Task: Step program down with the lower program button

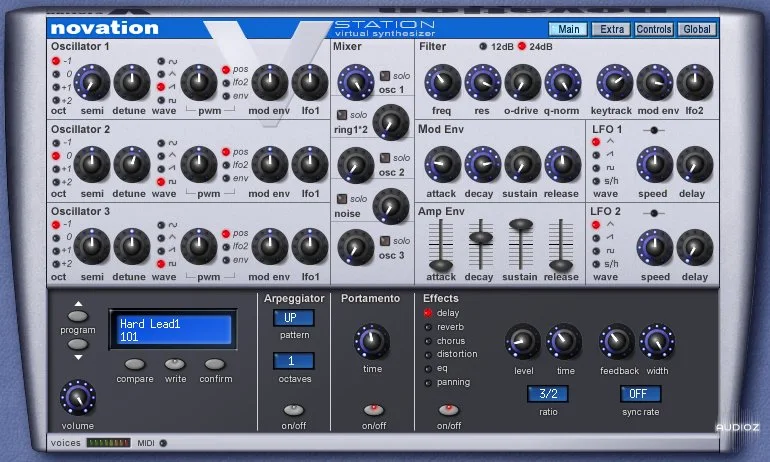Action: tap(78, 344)
